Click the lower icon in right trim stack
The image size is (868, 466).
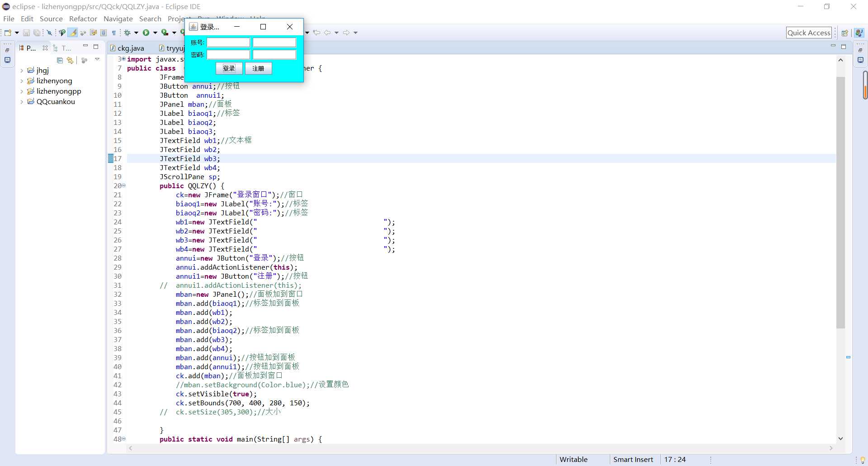coord(860,60)
